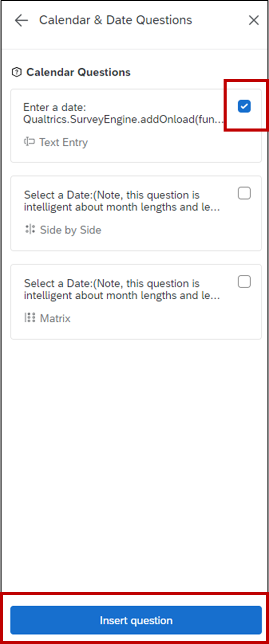Check the Side by Side question checkbox
The height and width of the screenshot is (644, 269).
click(x=244, y=194)
